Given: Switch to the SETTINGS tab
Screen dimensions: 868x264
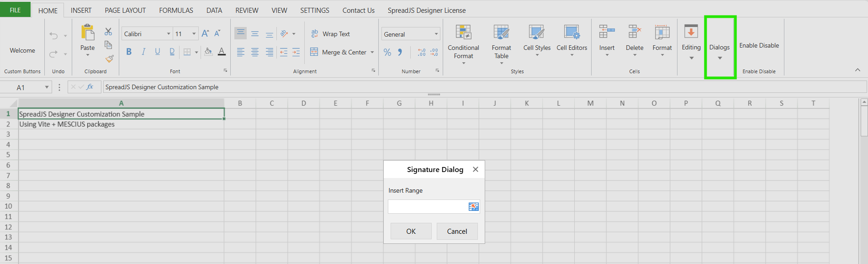Looking at the screenshot, I should tap(314, 10).
